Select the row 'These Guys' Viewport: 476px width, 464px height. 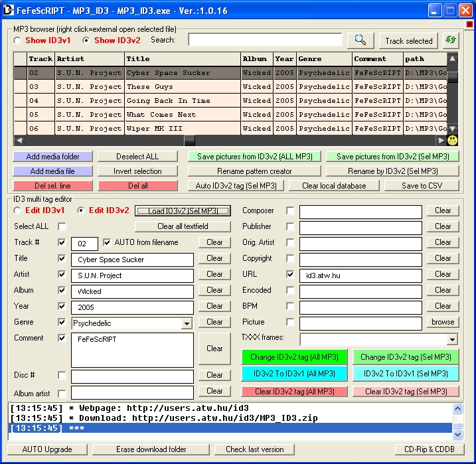[230, 87]
